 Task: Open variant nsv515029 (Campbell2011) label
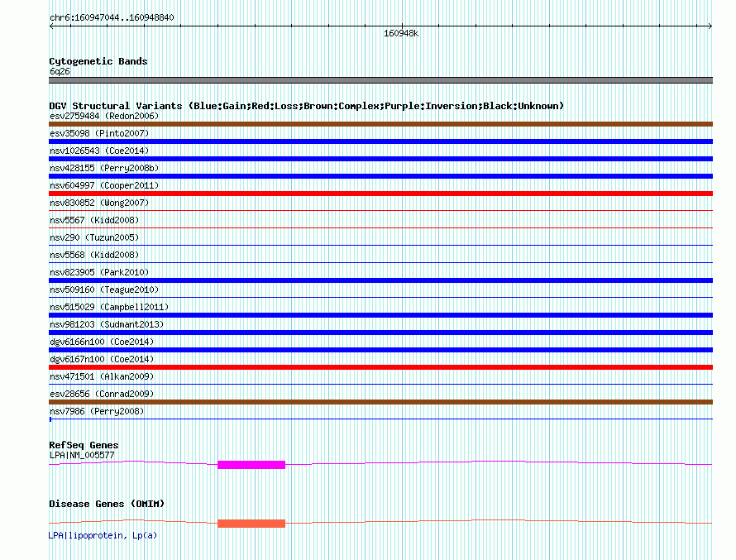[109, 307]
